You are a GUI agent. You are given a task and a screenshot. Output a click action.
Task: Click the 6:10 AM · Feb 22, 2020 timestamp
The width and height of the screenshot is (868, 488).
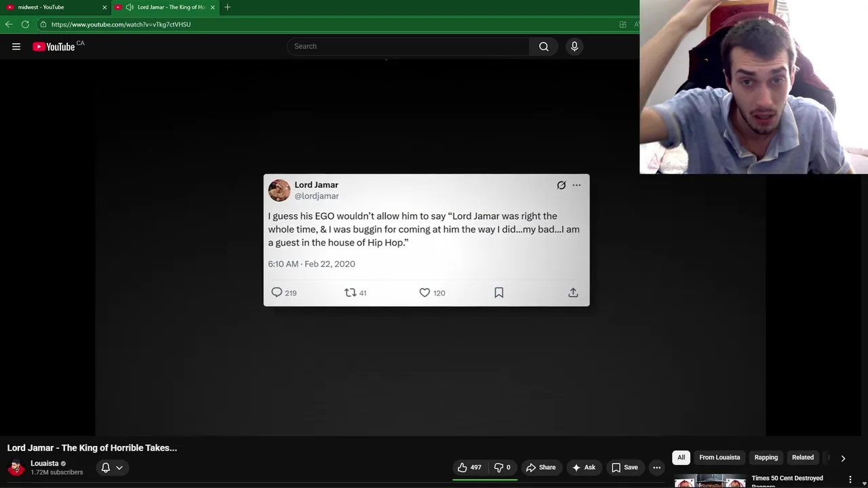(x=311, y=264)
